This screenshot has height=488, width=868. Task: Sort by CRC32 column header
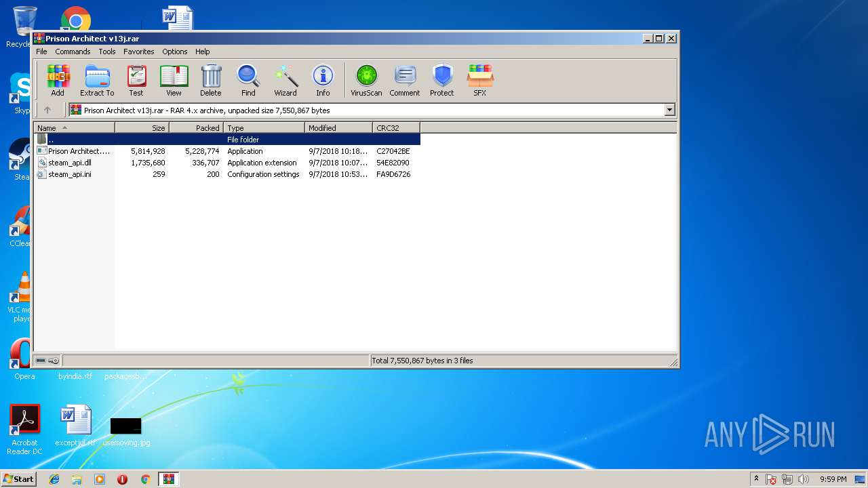[x=397, y=127]
